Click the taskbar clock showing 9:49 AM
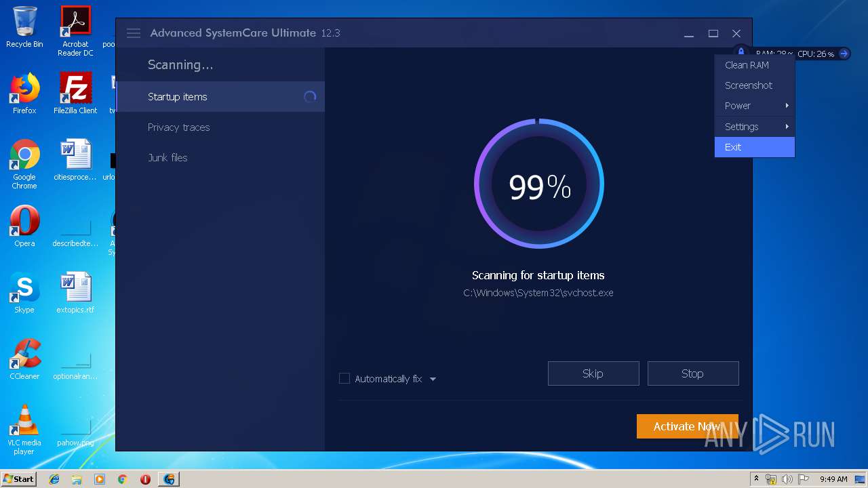868x488 pixels. [x=833, y=479]
